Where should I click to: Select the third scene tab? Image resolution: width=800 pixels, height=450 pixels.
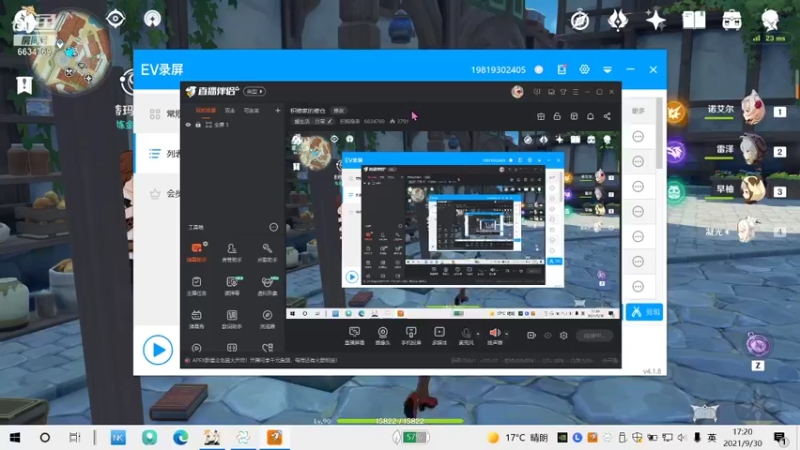pos(252,110)
